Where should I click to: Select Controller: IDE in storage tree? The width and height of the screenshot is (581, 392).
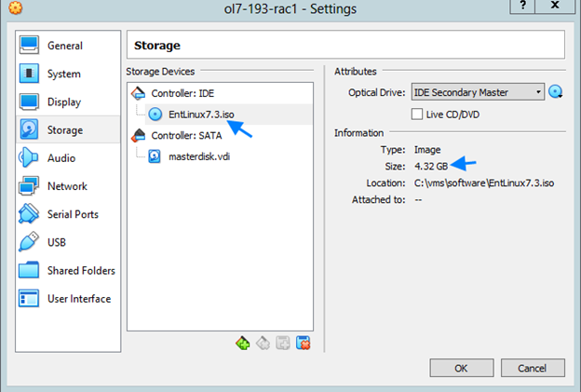click(220, 93)
